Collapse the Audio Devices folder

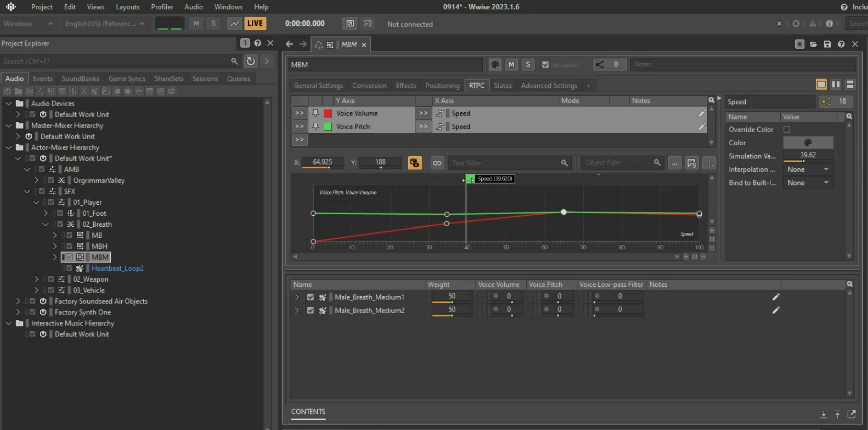(x=9, y=103)
